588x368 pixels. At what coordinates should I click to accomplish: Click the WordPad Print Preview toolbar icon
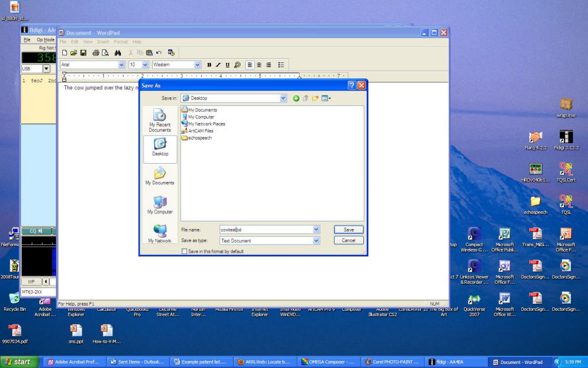coord(105,53)
